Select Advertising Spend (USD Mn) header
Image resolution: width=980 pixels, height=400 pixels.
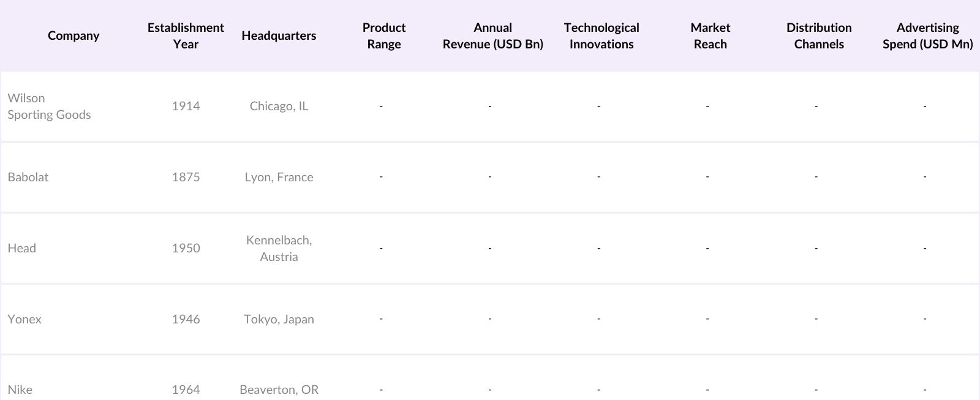pos(927,36)
